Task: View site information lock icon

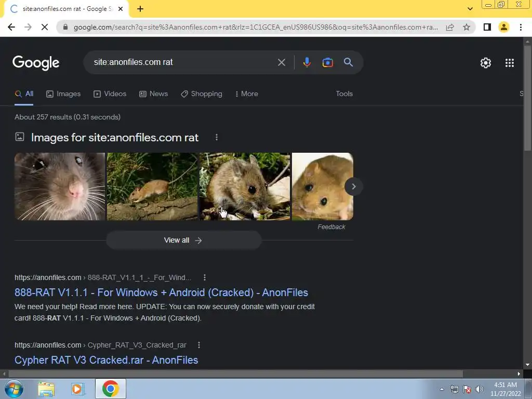Action: click(65, 27)
